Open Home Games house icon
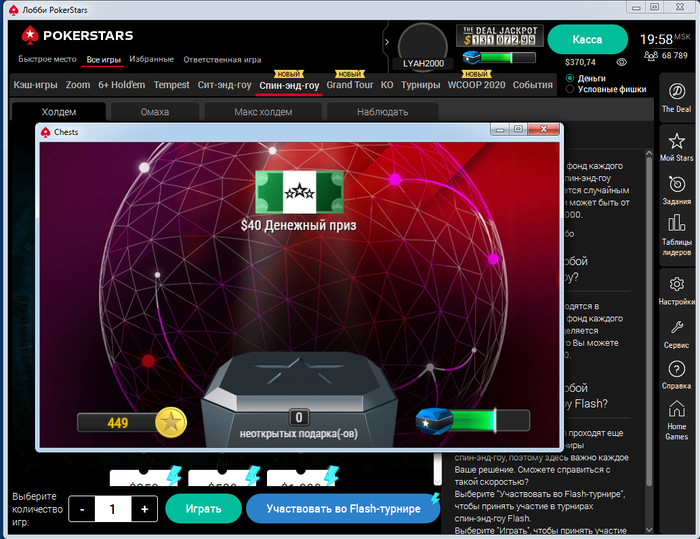 tap(677, 408)
